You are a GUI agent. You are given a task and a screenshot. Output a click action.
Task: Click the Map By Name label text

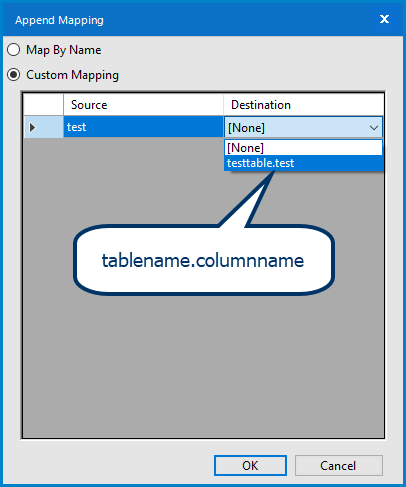click(x=64, y=50)
